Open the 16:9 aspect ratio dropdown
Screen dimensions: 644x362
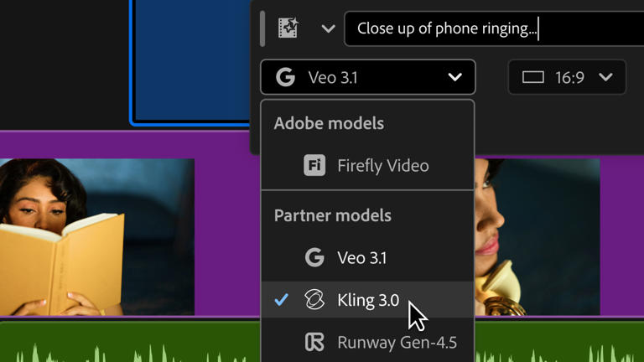tap(567, 77)
